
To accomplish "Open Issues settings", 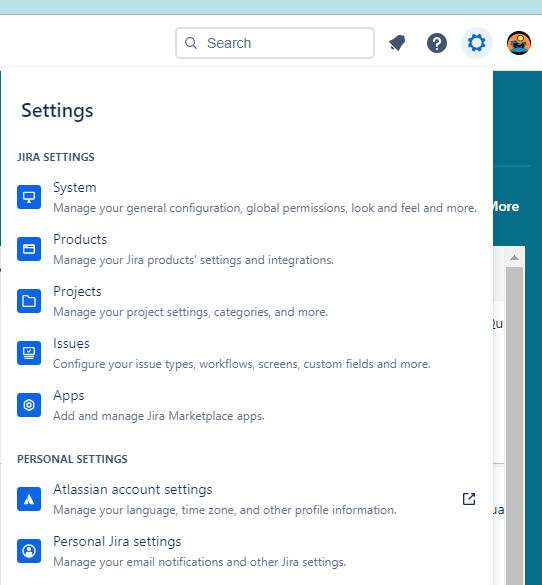I will (x=247, y=353).
